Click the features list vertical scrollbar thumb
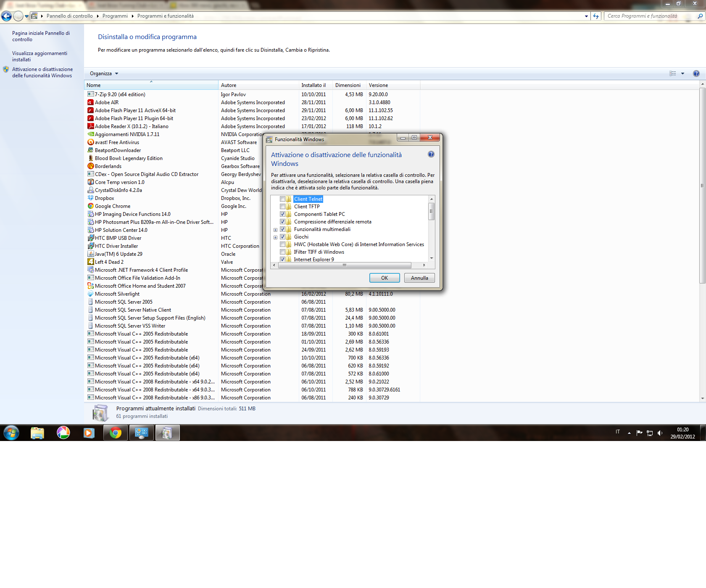The image size is (706, 588). pos(431,211)
